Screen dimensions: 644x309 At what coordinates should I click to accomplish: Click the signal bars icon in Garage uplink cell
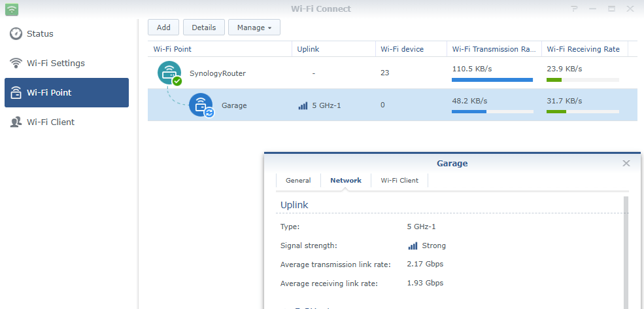(x=303, y=106)
